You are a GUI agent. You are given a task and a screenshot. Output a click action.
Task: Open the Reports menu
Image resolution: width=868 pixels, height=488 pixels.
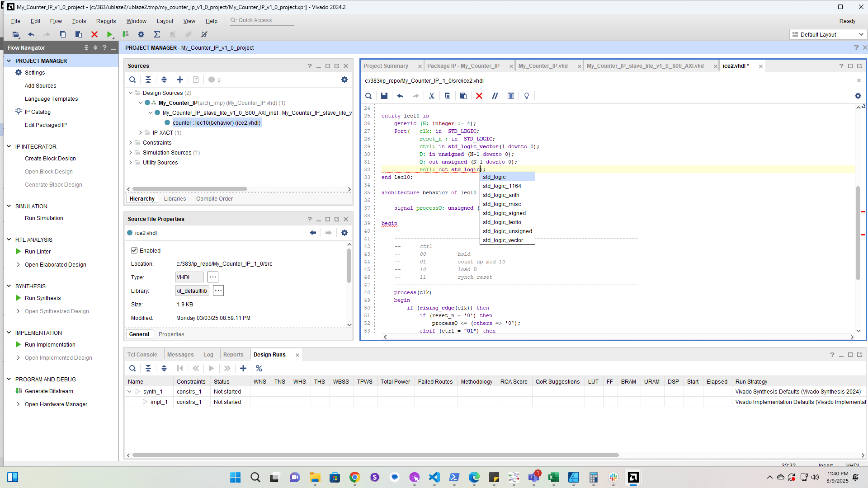pyautogui.click(x=106, y=21)
